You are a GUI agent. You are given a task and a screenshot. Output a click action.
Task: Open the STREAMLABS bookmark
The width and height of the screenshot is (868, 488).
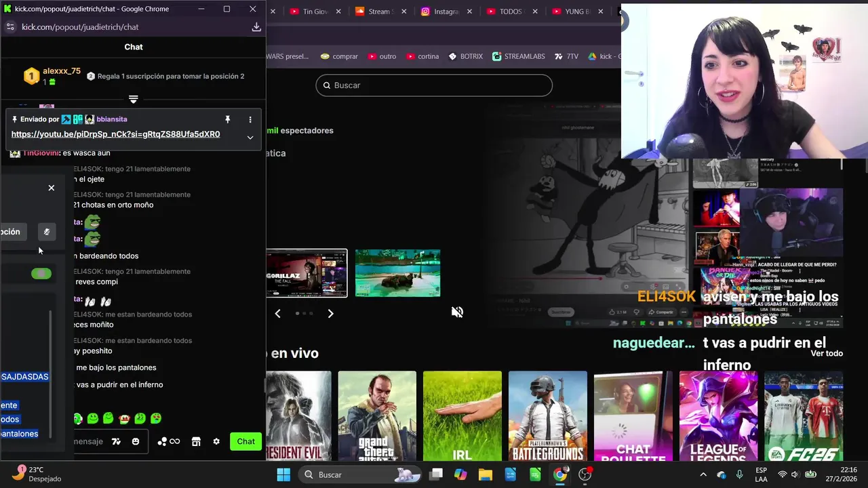[x=519, y=56]
